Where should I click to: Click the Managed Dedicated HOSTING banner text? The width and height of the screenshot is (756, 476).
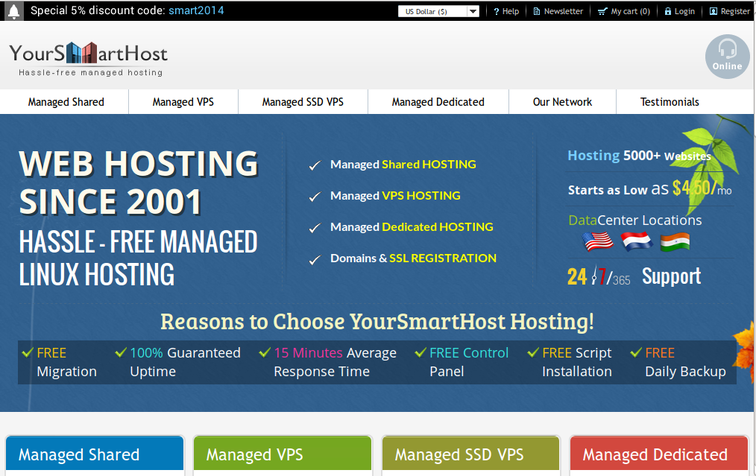[412, 227]
